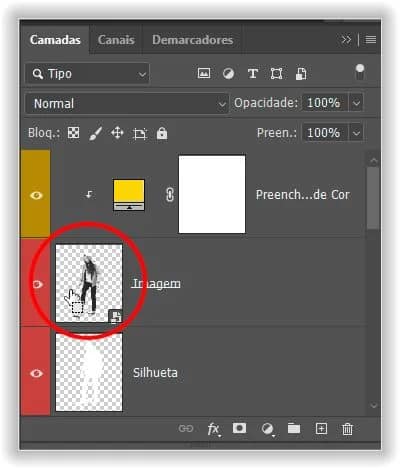
Task: Filter for adjustment layers icon
Action: [228, 74]
